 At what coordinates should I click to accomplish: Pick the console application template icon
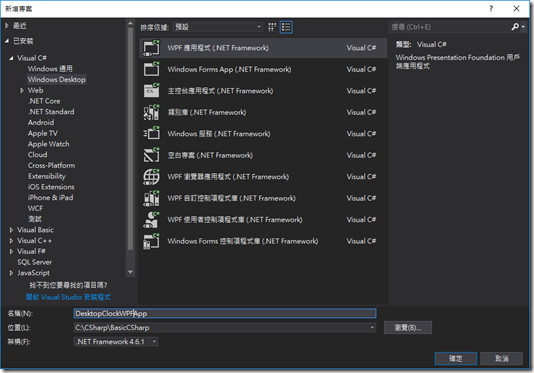152,91
